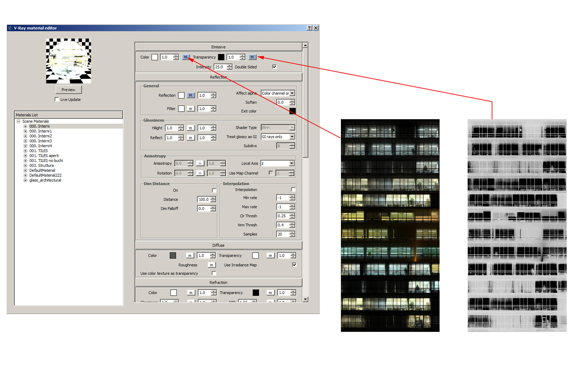Click the scroll up arrow of parameters panel

(306, 45)
